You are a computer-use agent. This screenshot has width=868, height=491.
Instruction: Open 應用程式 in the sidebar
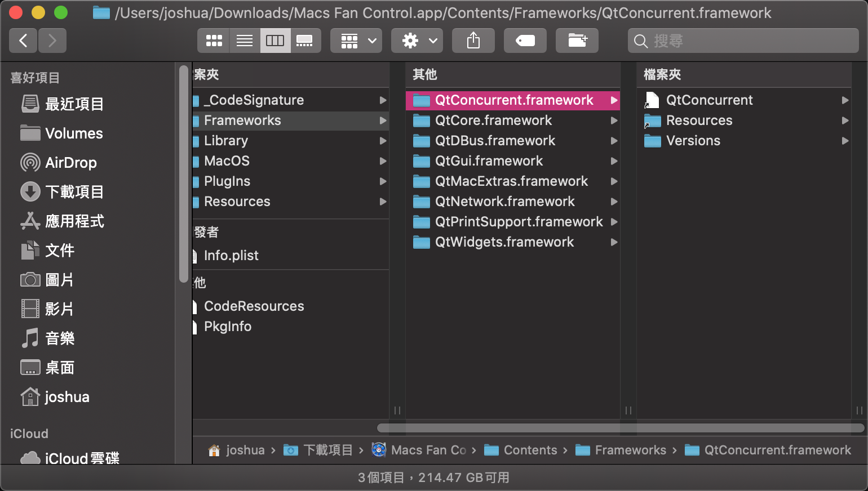coord(63,221)
